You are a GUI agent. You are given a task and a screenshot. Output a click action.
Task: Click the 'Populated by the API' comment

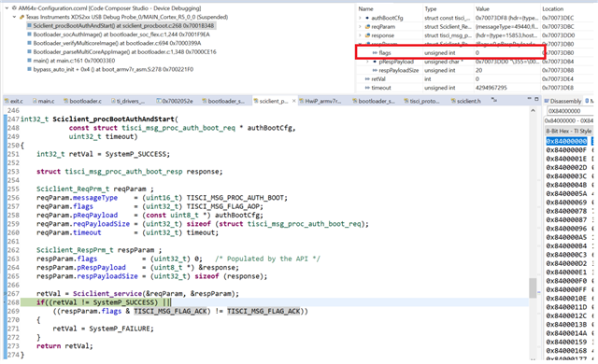(267, 259)
